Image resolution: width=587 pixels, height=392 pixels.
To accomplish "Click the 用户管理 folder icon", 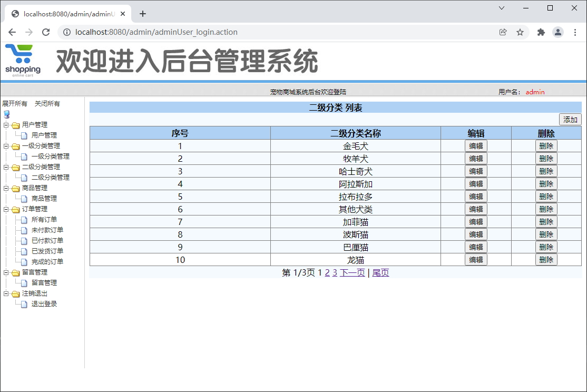I will tap(15, 125).
